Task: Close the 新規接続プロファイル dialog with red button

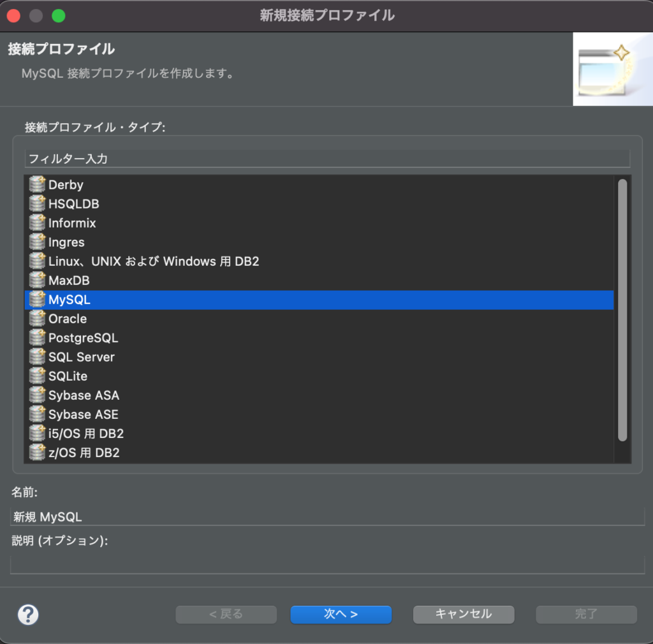Action: (14, 16)
